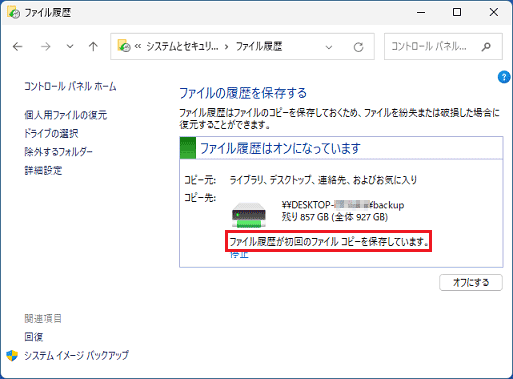Open ドライブの選択 link
The height and width of the screenshot is (379, 513).
pyautogui.click(x=51, y=134)
